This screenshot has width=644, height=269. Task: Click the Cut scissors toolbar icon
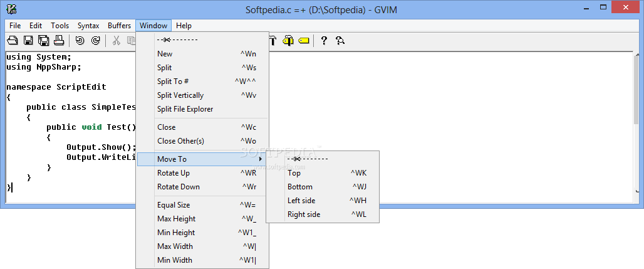pos(117,40)
